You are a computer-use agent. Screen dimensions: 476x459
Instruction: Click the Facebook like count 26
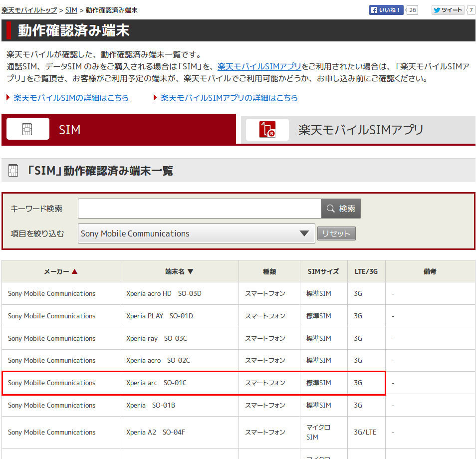412,10
